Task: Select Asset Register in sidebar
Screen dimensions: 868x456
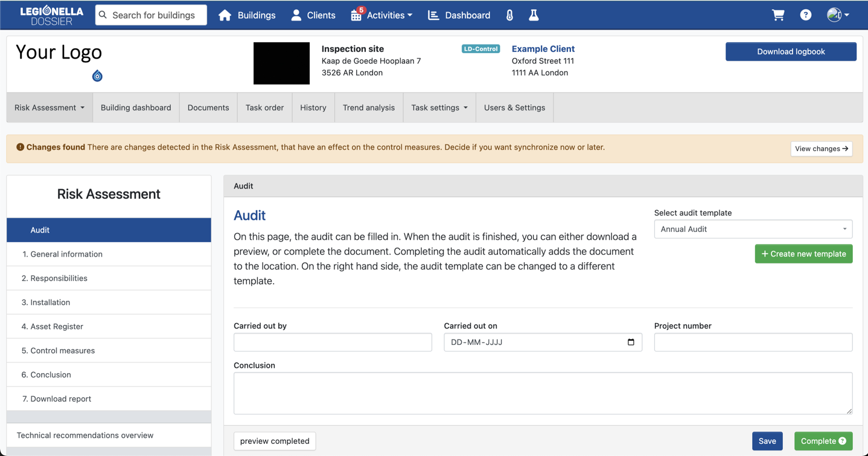Action: (x=57, y=326)
